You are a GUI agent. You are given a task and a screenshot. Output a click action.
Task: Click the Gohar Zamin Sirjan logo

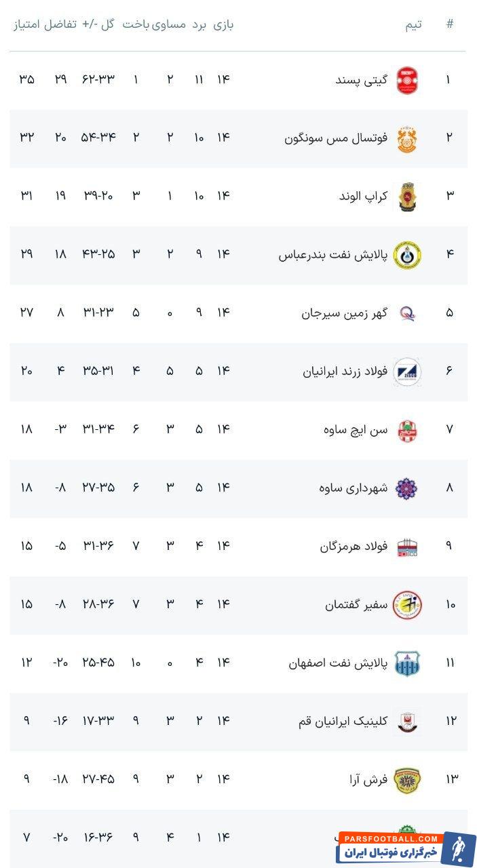tap(406, 313)
